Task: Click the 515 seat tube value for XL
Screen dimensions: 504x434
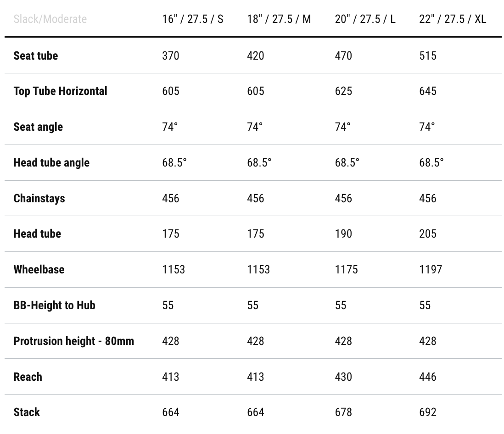Action: (x=428, y=56)
